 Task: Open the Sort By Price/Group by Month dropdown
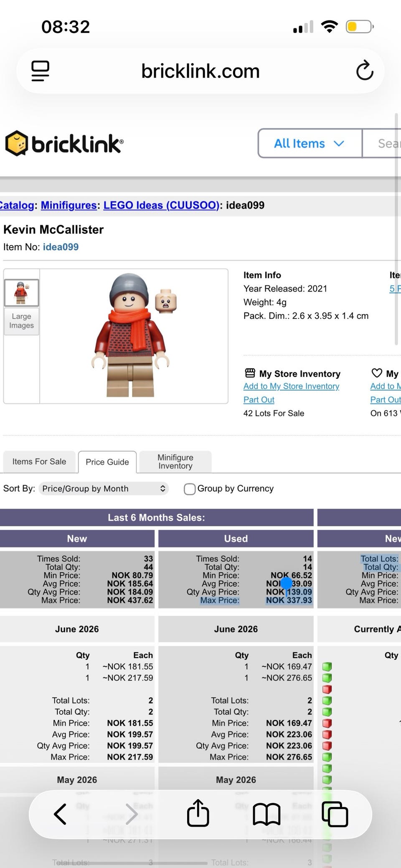tap(104, 488)
